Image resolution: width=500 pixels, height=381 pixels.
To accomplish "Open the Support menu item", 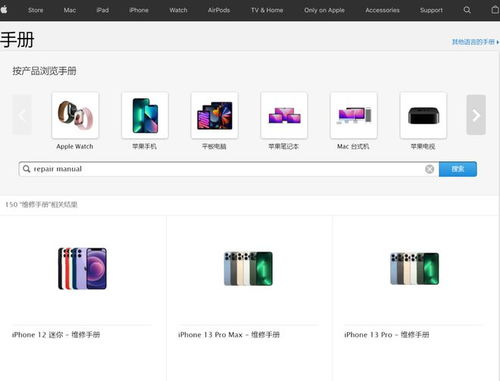I will pos(431,10).
